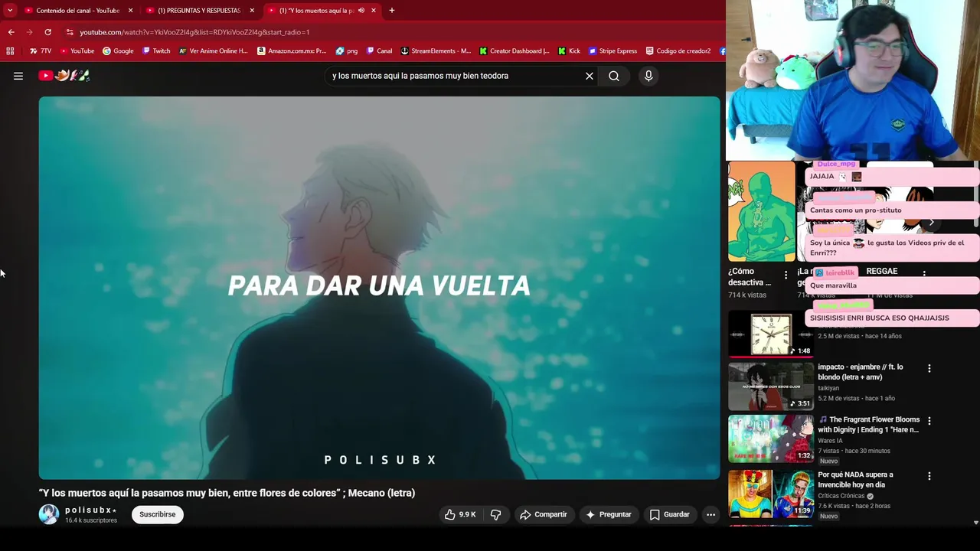
Task: Click the Suscribirse button
Action: (x=158, y=514)
